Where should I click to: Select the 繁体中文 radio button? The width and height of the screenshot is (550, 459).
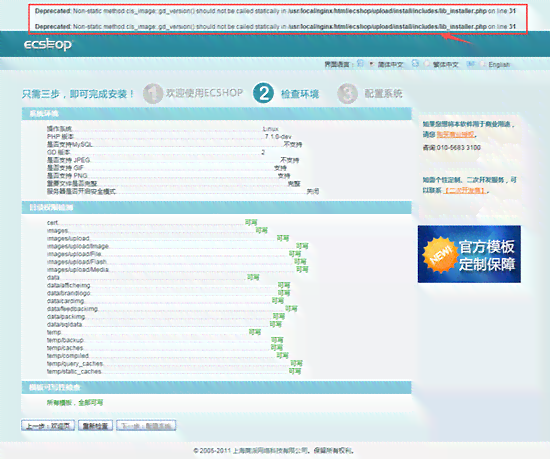pyautogui.click(x=427, y=64)
